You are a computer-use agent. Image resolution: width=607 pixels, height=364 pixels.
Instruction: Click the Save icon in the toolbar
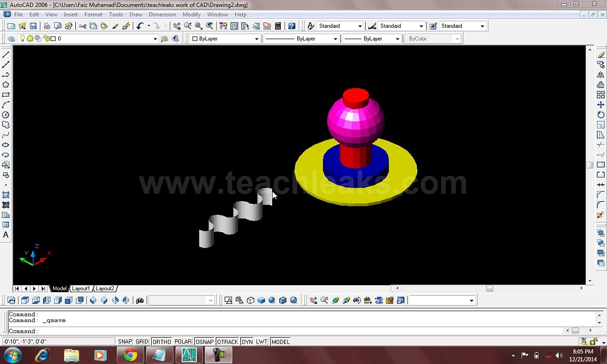(33, 26)
